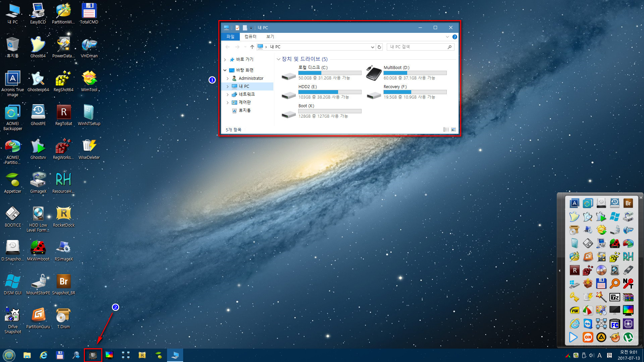The height and width of the screenshot is (362, 644).
Task: Select the Boot (X:) drive
Action: click(321, 111)
